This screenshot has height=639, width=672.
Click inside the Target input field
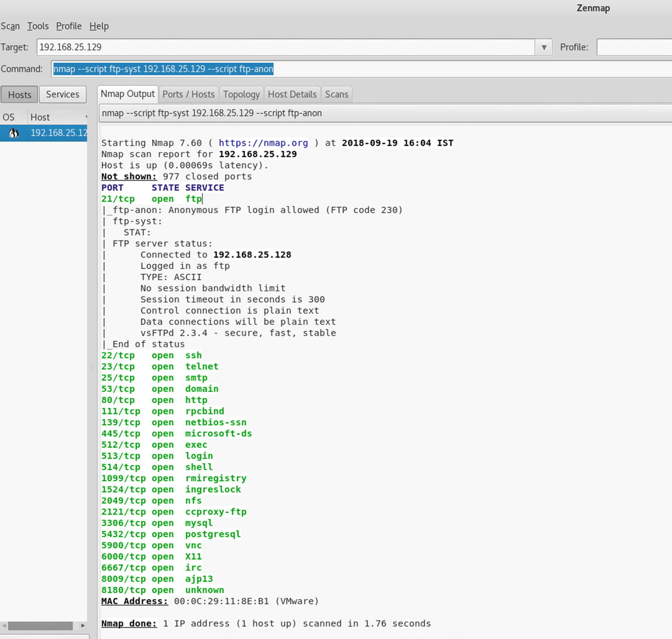(x=284, y=47)
